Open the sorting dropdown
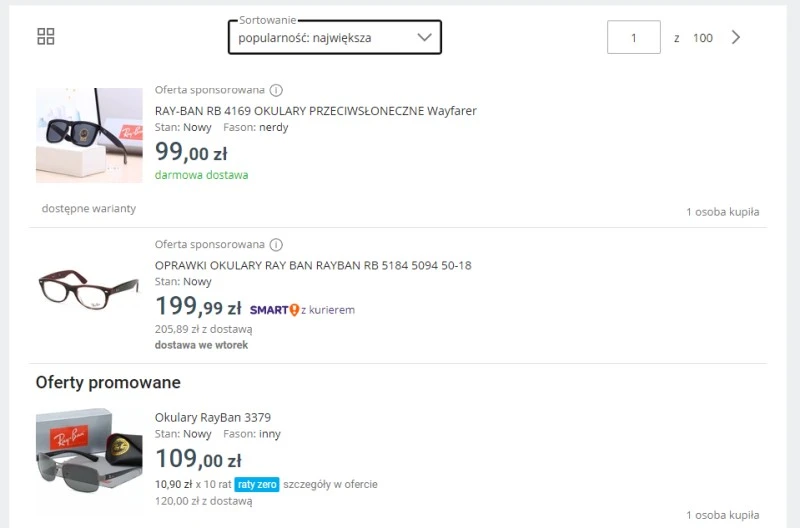 coord(334,38)
